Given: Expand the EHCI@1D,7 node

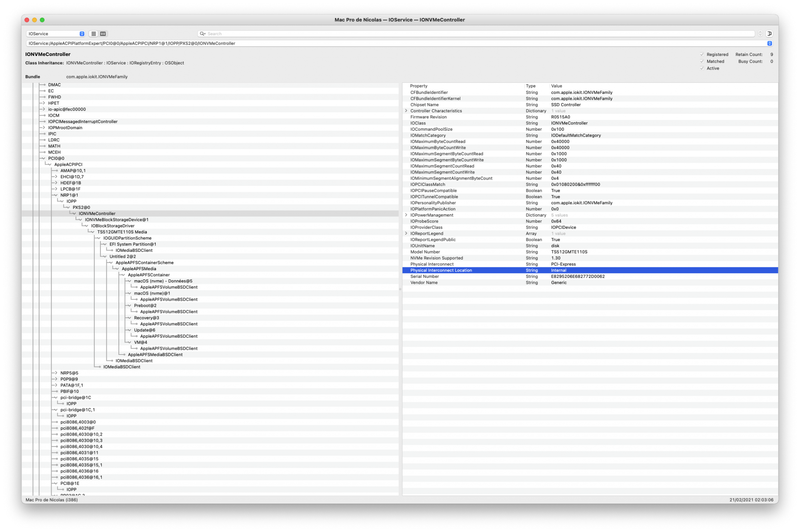Looking at the screenshot, I should (x=56, y=177).
